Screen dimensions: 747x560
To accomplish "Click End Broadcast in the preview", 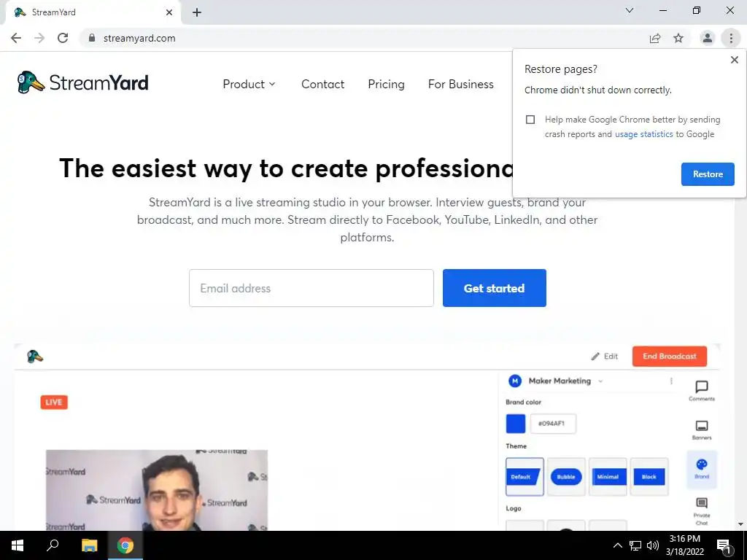I will [670, 356].
